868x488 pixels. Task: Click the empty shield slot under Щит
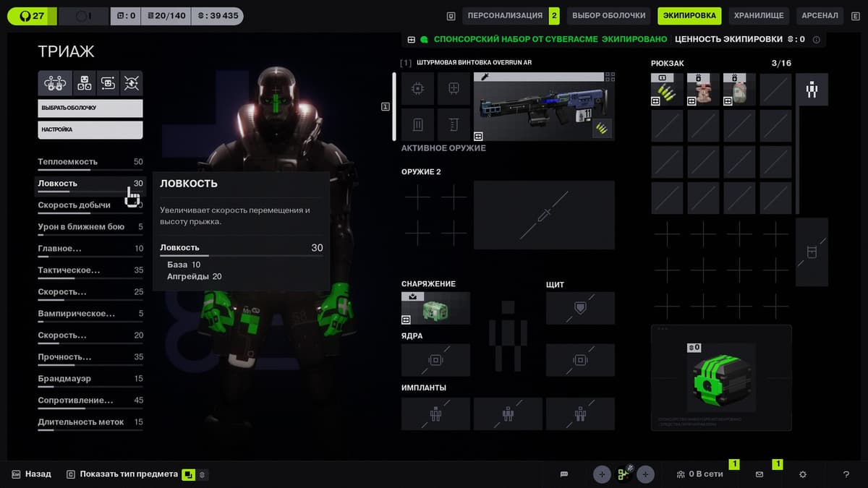[579, 308]
